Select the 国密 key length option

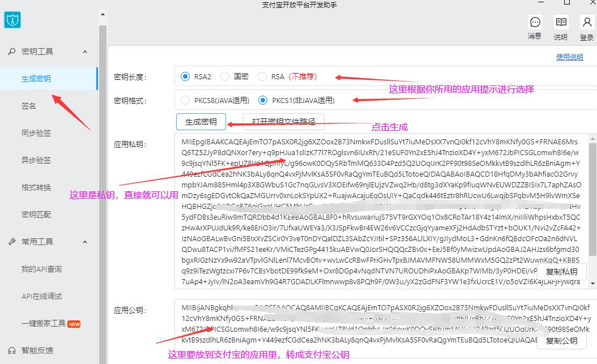coord(225,76)
